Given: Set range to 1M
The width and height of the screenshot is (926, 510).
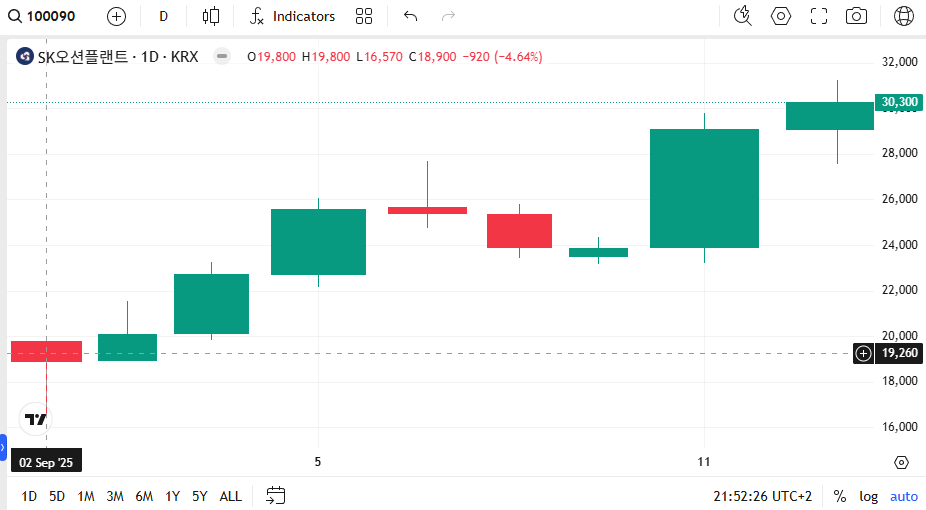Looking at the screenshot, I should tap(86, 496).
